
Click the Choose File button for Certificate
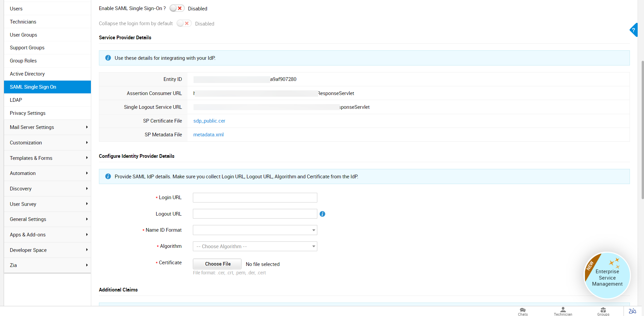click(x=217, y=264)
